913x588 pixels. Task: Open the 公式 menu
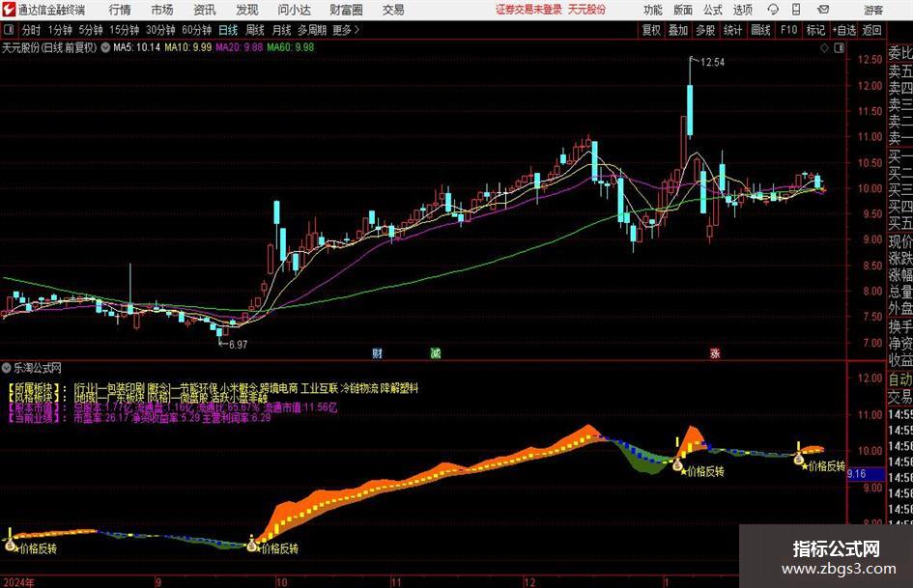[713, 10]
